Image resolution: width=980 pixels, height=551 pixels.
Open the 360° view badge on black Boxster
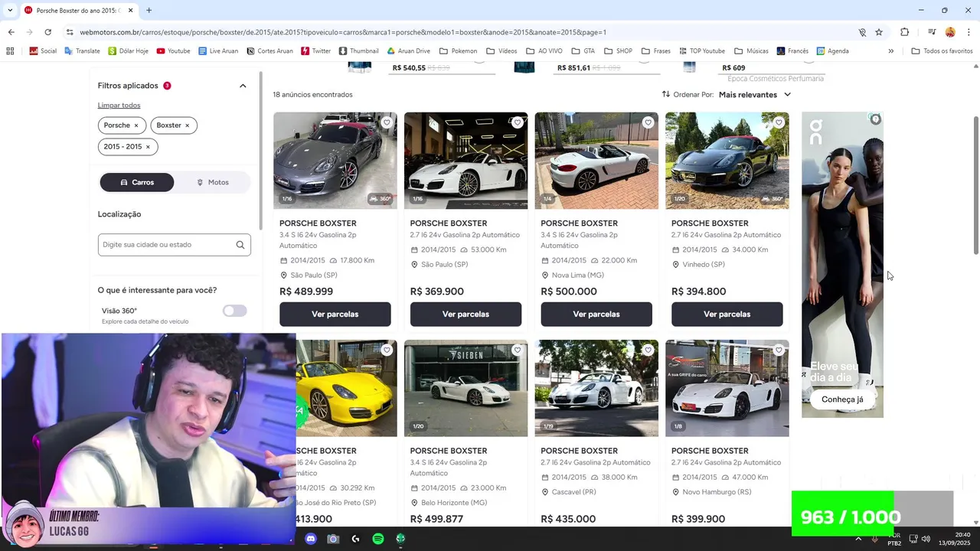(772, 199)
